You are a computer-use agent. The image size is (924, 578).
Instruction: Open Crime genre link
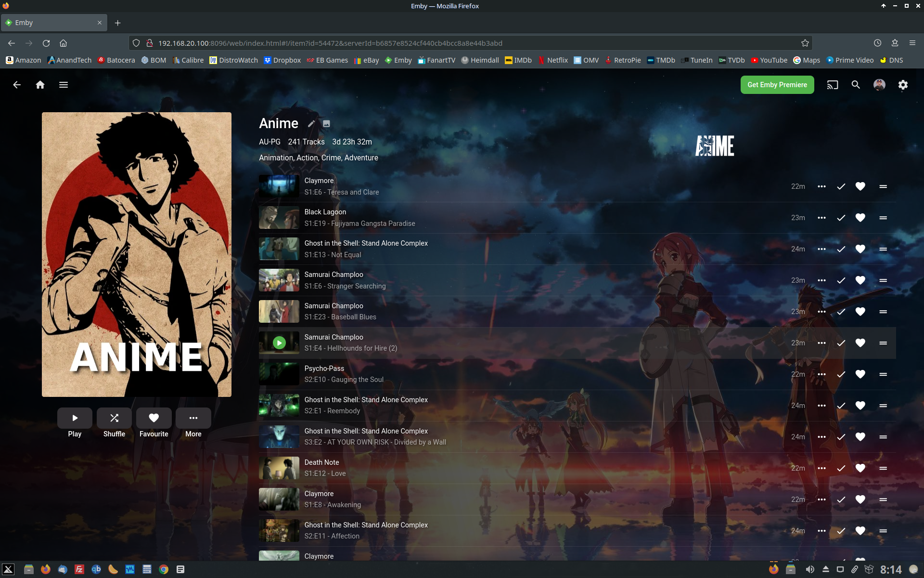(331, 158)
